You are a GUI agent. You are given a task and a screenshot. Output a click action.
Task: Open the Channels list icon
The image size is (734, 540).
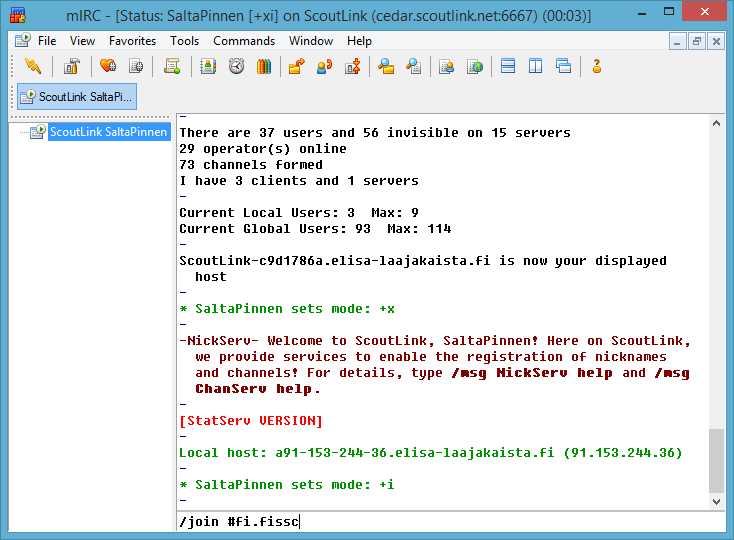click(x=136, y=66)
